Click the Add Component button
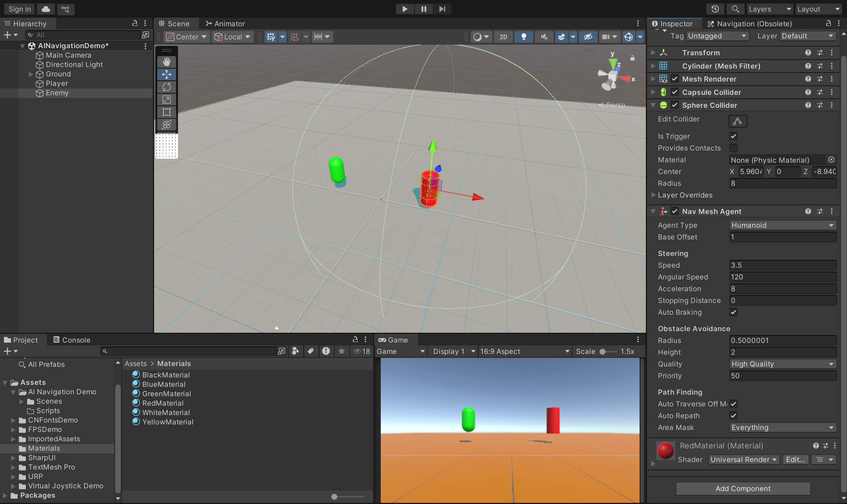Screen dimensions: 847x504 (743, 488)
